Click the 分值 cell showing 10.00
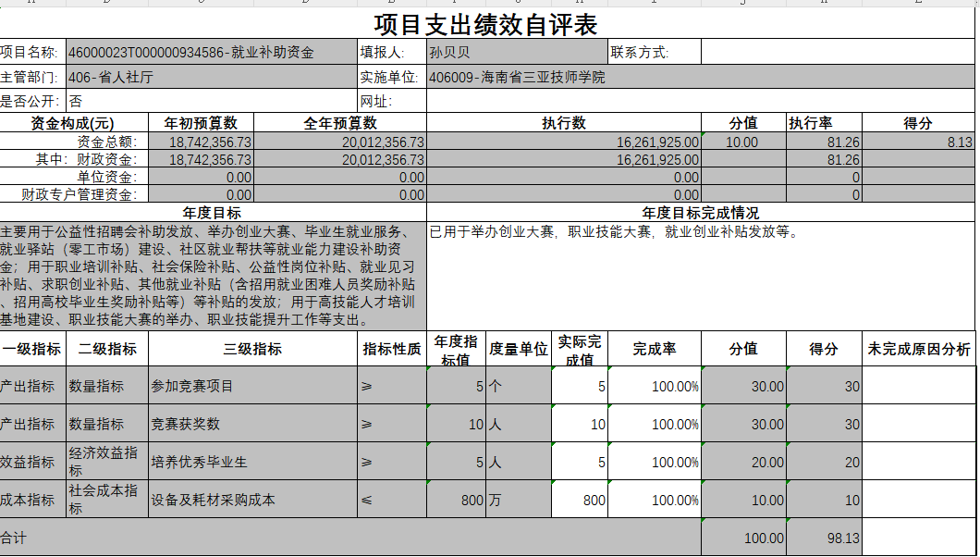980x557 pixels. (743, 142)
